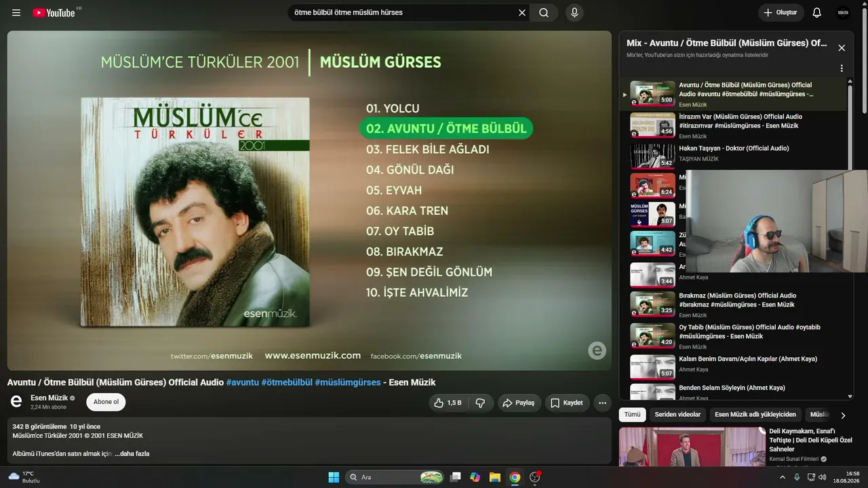Click the Esen Müzik watermark on video
The width and height of the screenshot is (868, 488).
(597, 350)
